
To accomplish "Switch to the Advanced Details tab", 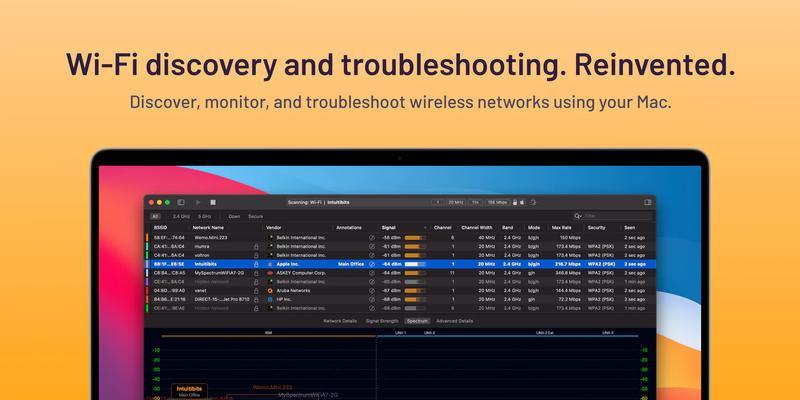I will pyautogui.click(x=455, y=321).
